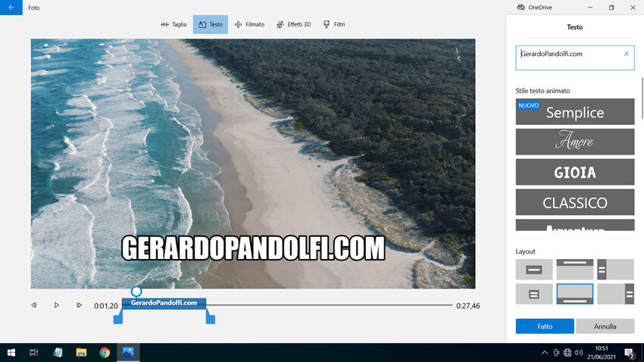
Task: Select the Testo text tool
Action: (x=211, y=24)
